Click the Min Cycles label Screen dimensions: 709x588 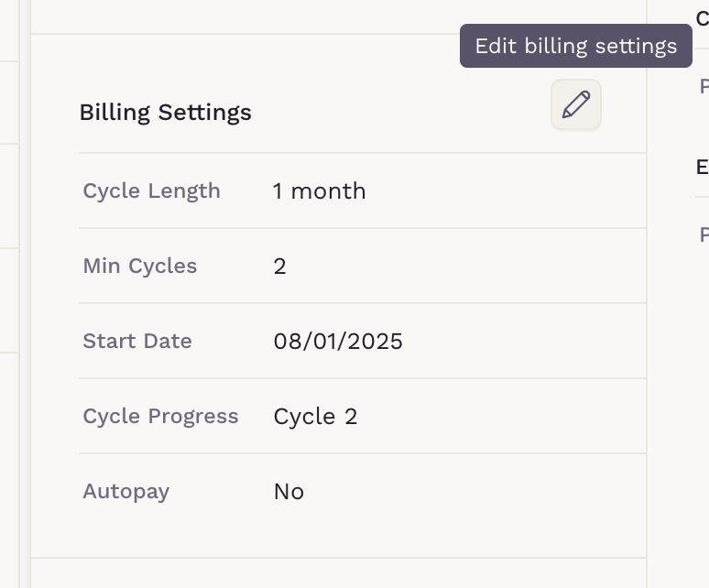(140, 266)
